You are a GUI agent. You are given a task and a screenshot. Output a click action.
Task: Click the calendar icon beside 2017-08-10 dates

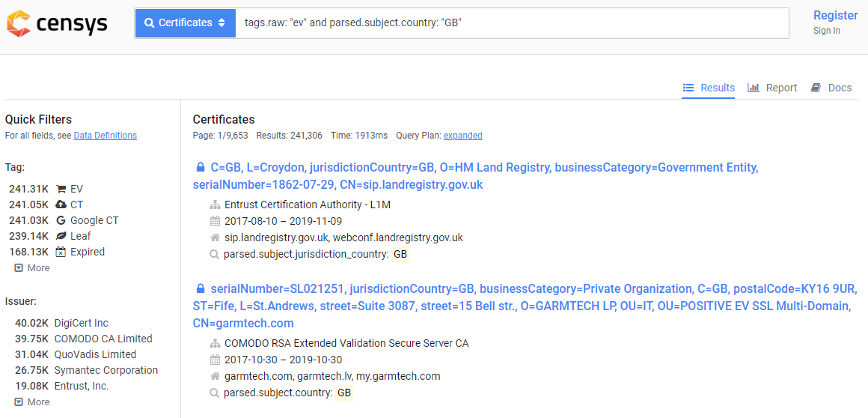coord(216,221)
